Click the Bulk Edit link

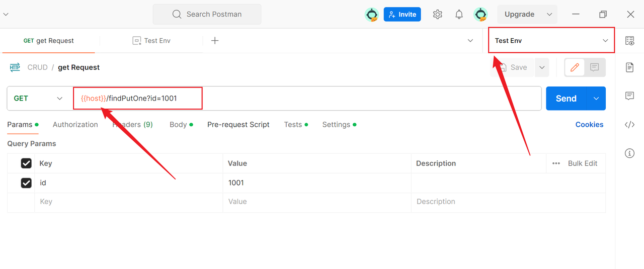(x=583, y=163)
